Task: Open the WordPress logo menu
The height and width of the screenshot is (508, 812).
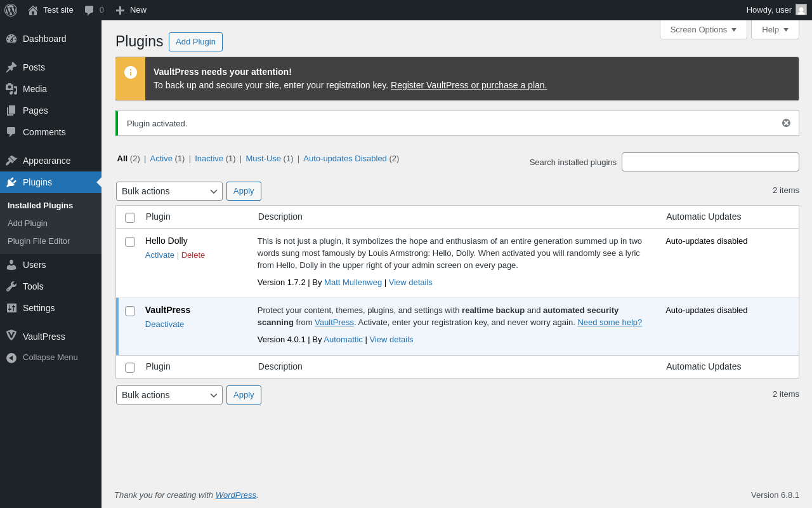Action: [11, 10]
